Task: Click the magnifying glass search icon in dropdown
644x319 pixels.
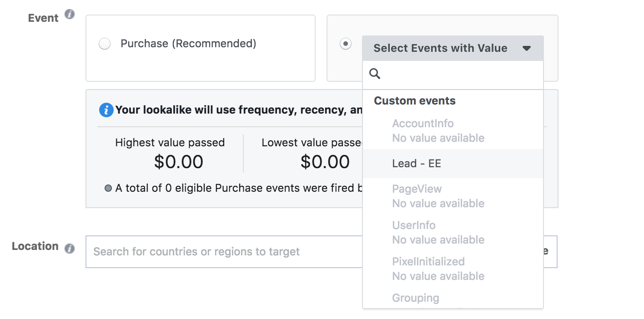Action: (x=374, y=73)
